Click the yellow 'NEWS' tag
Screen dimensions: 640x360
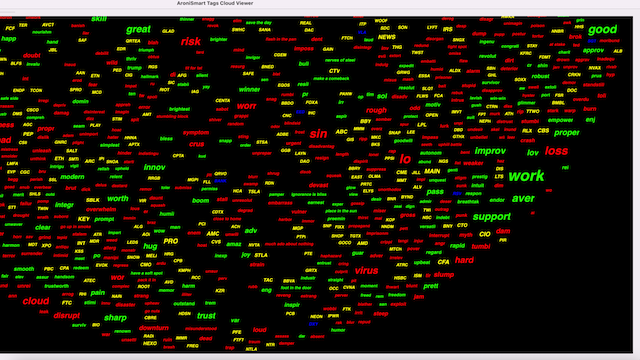(387, 37)
